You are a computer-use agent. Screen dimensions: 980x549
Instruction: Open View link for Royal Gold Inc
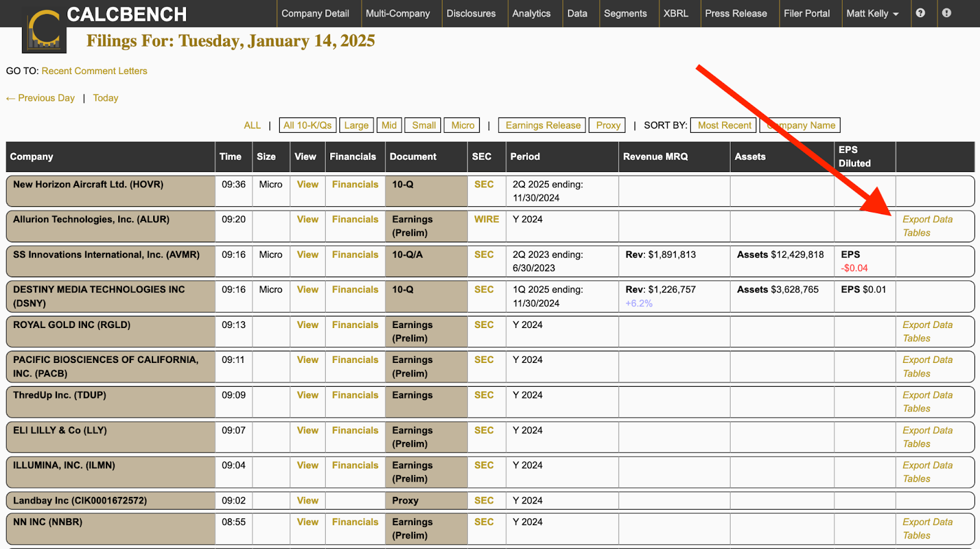point(307,326)
